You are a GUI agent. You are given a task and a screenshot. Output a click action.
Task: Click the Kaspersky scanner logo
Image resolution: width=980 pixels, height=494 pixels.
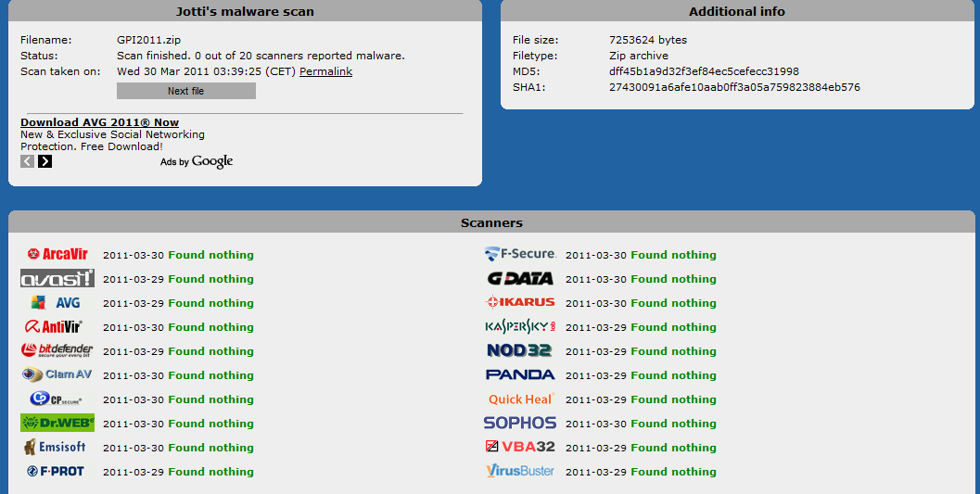pos(520,326)
